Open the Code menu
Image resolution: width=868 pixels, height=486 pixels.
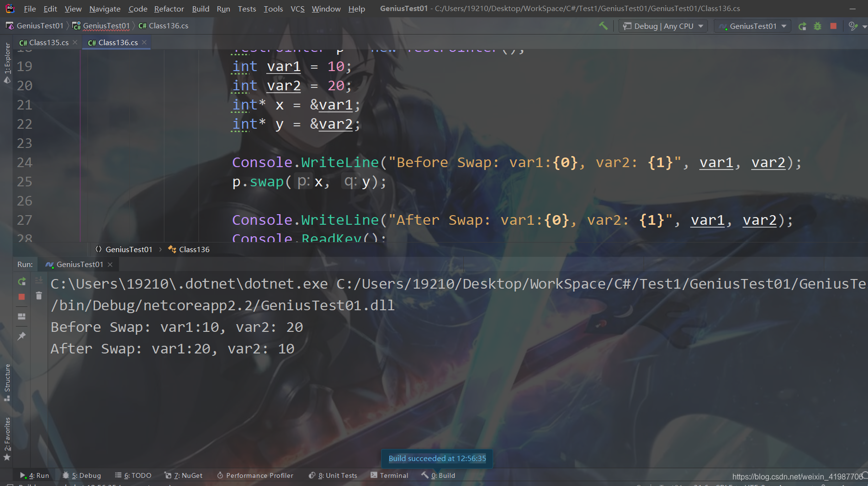tap(138, 9)
